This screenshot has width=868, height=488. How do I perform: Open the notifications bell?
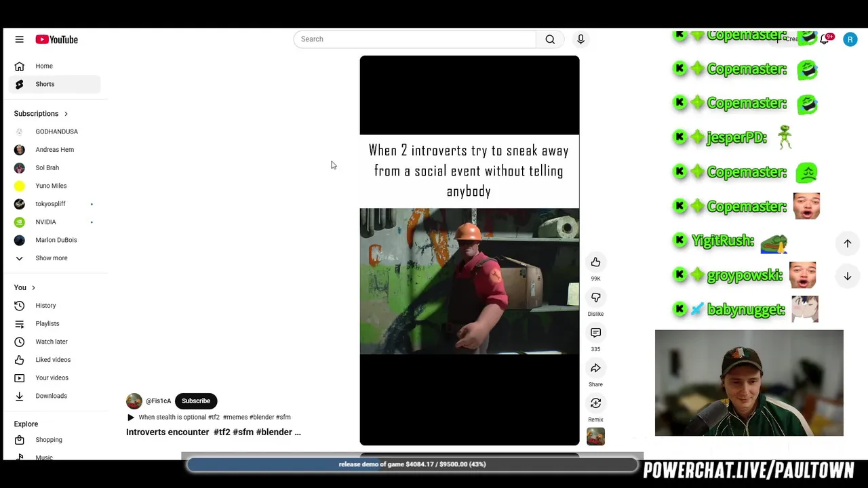point(824,39)
